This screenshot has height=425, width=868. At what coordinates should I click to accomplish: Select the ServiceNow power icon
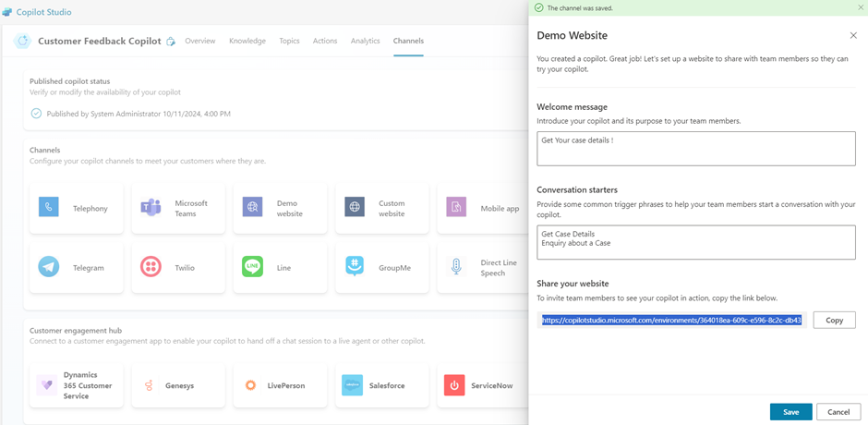point(454,385)
